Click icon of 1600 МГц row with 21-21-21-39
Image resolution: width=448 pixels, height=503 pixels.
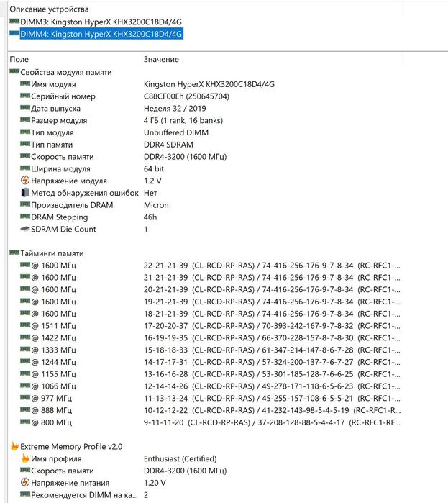click(25, 277)
